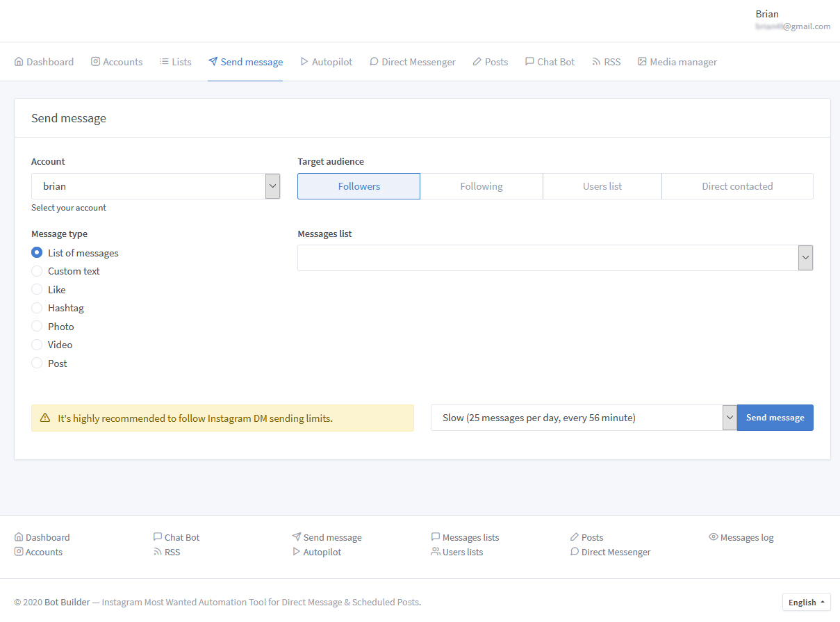Click the Users lists people icon in footer
This screenshot has width=840, height=622.
436,552
